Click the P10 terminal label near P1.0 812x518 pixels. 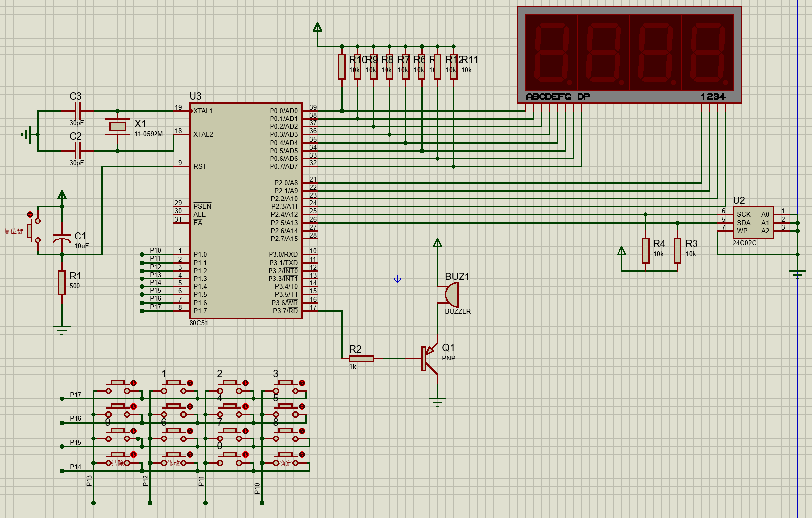pos(155,250)
